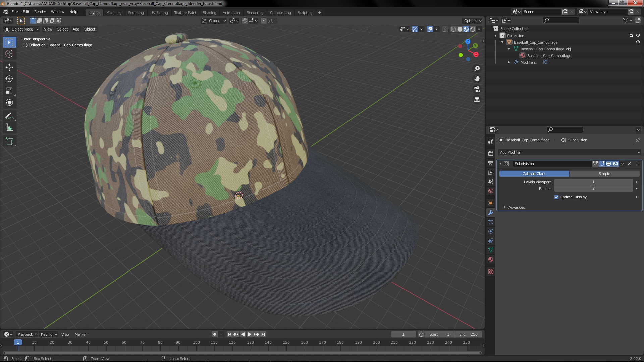Open the File menu
The height and width of the screenshot is (362, 644).
click(15, 12)
